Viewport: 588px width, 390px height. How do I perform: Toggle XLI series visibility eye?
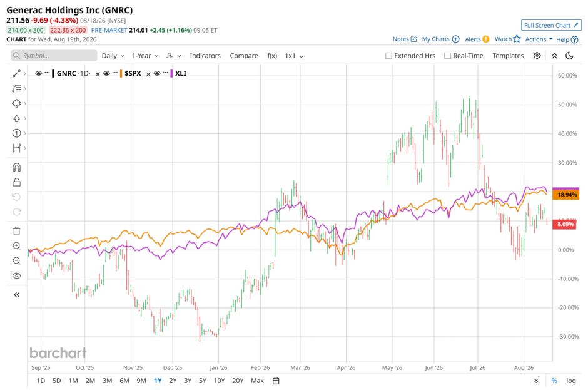(157, 73)
